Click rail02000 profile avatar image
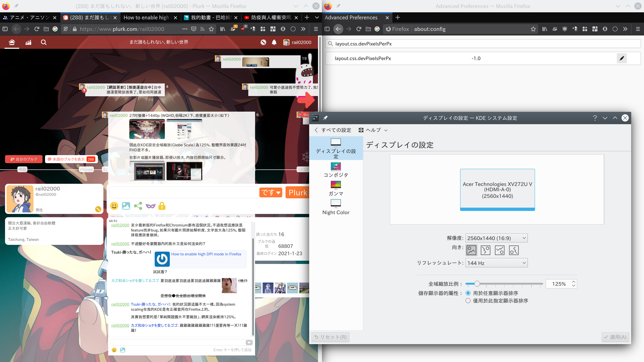The height and width of the screenshot is (362, 644). coord(20,199)
